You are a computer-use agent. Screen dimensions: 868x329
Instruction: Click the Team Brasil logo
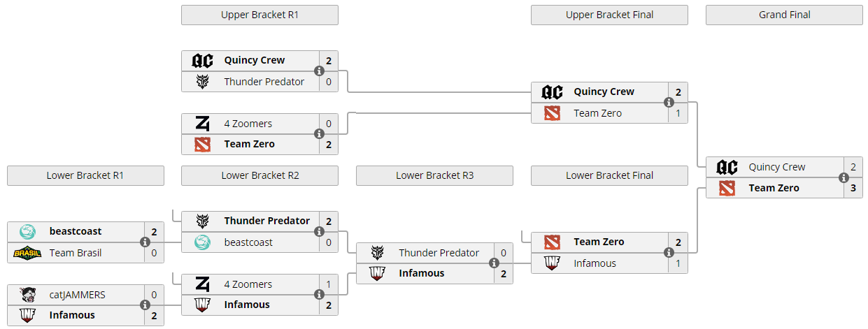pos(27,253)
